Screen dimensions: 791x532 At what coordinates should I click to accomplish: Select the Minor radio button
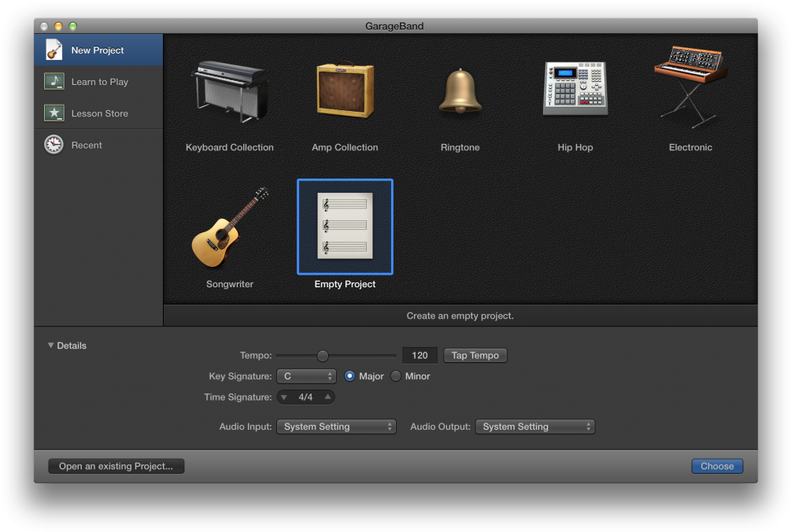point(396,376)
